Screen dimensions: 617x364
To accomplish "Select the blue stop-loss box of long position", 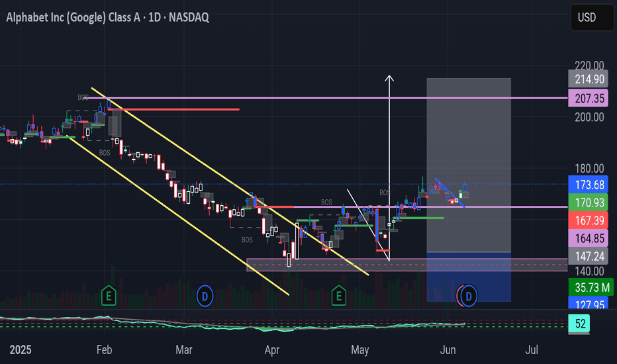I will [x=469, y=277].
